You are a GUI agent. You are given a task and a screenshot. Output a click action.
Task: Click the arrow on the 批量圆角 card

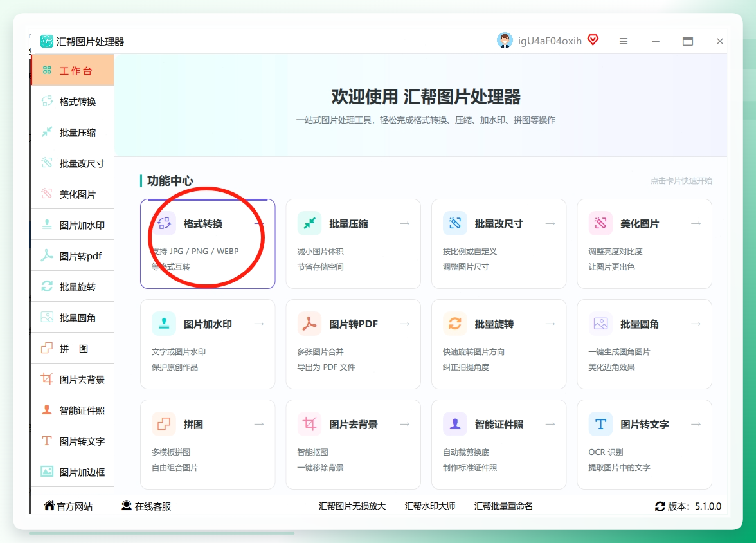[696, 324]
